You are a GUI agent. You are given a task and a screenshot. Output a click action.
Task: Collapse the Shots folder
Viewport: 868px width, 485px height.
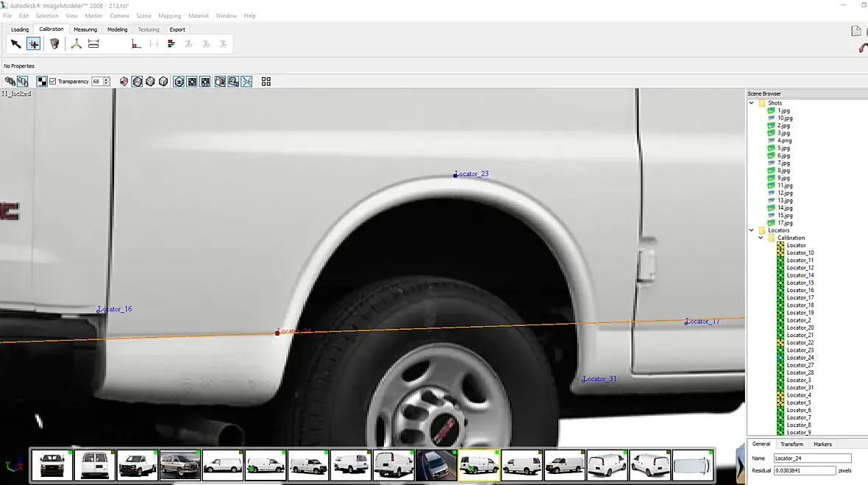coord(751,103)
